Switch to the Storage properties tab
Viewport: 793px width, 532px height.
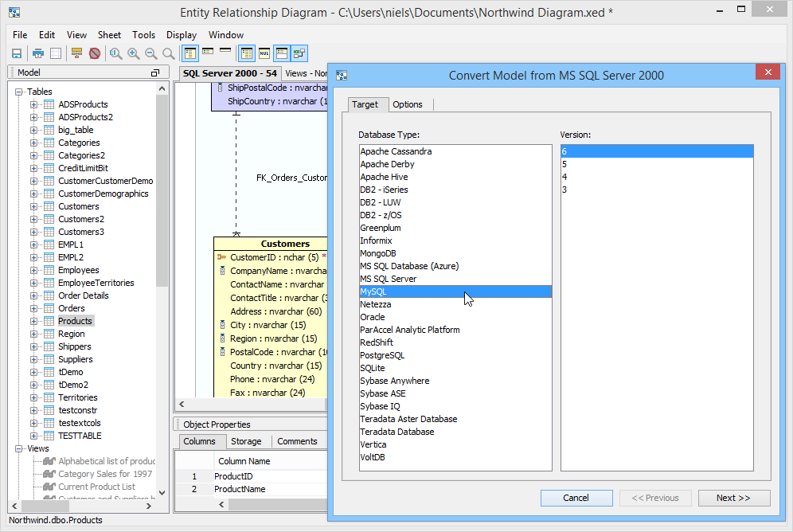pyautogui.click(x=246, y=441)
